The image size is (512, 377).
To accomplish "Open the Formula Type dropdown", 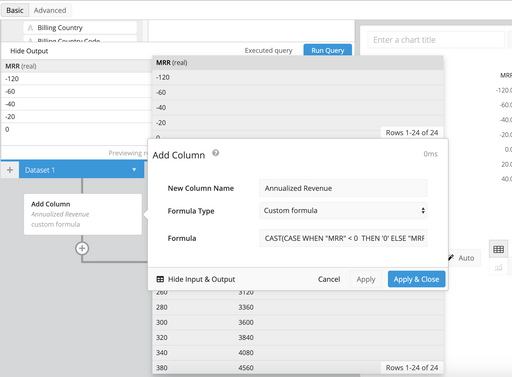I will [x=343, y=211].
